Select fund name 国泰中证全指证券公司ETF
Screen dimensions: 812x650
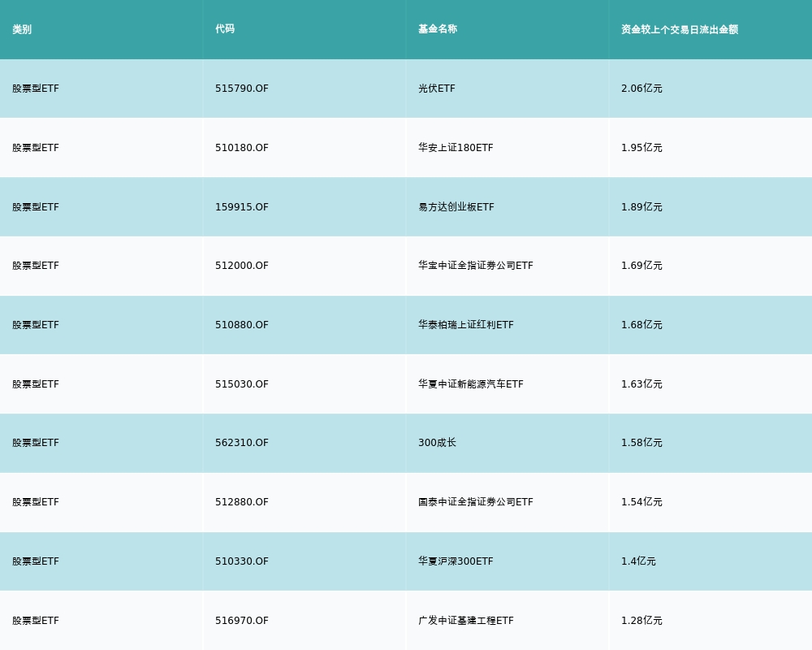(x=475, y=502)
